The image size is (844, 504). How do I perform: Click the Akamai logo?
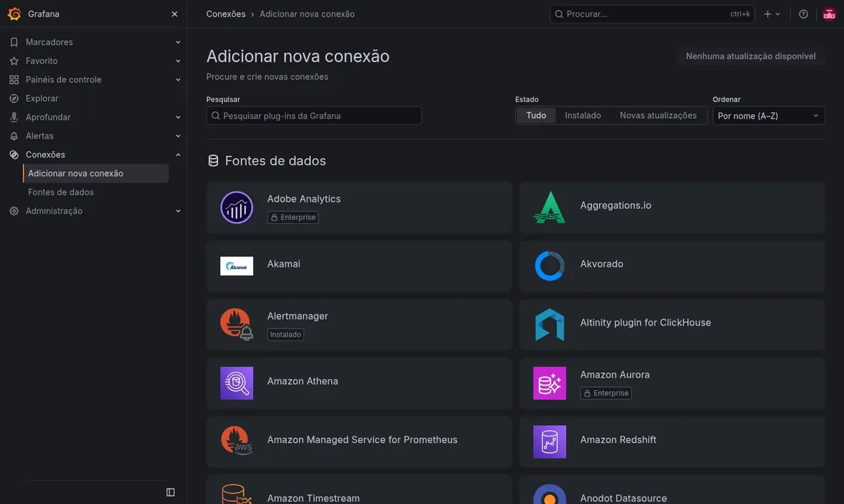[236, 266]
